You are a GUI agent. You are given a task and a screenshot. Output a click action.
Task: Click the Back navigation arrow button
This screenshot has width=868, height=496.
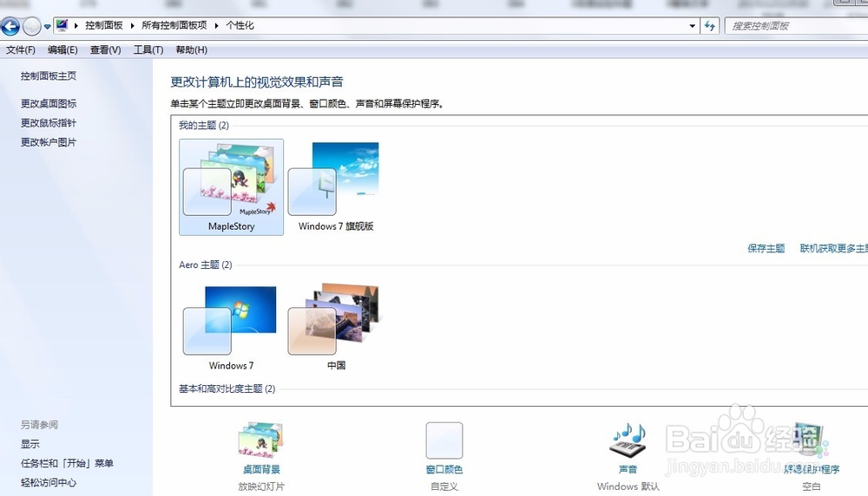point(10,26)
